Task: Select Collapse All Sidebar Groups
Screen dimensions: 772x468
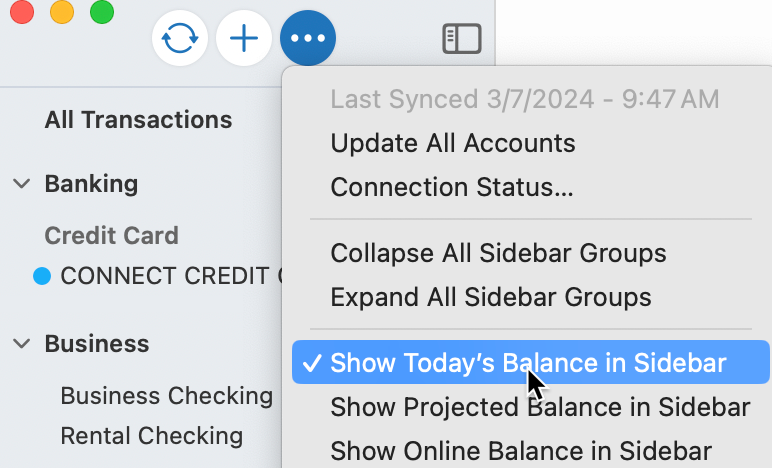Action: pos(498,253)
